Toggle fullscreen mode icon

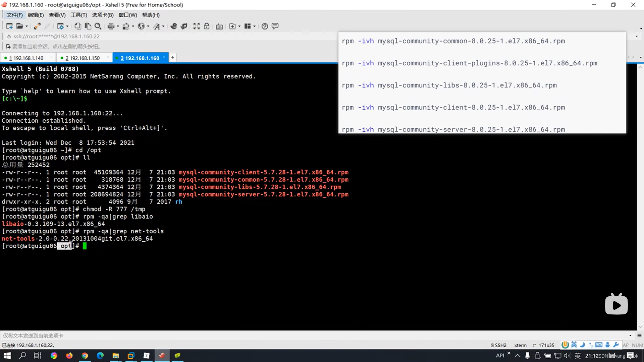pos(197,26)
